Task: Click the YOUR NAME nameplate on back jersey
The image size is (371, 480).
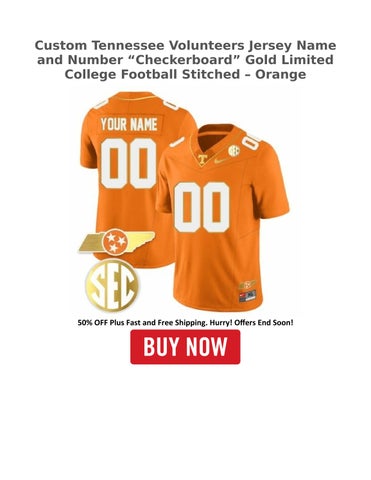Action: pyautogui.click(x=129, y=124)
